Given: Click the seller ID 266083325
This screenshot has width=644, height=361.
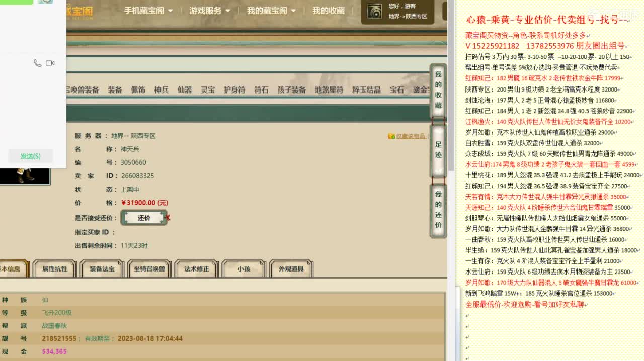Looking at the screenshot, I should (137, 176).
